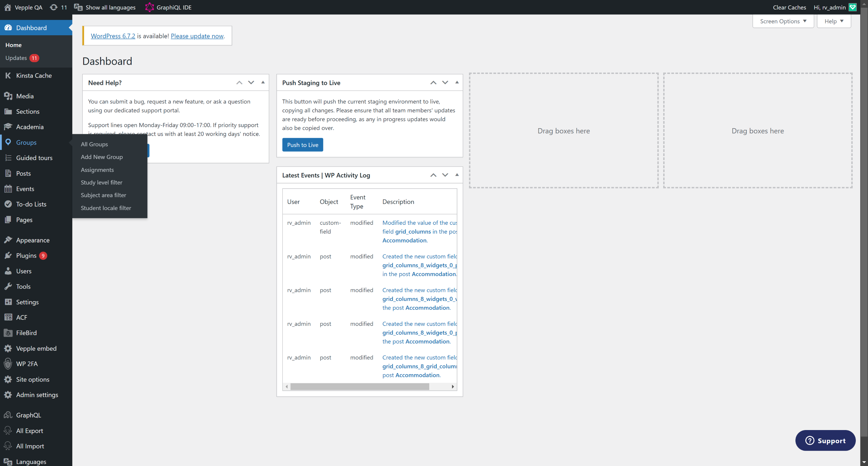Collapse the Need Help? panel

tap(263, 82)
